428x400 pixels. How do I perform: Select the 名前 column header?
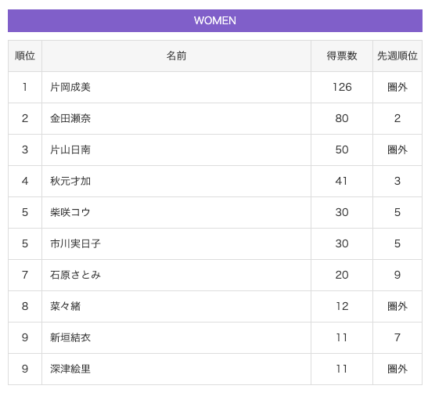[176, 56]
